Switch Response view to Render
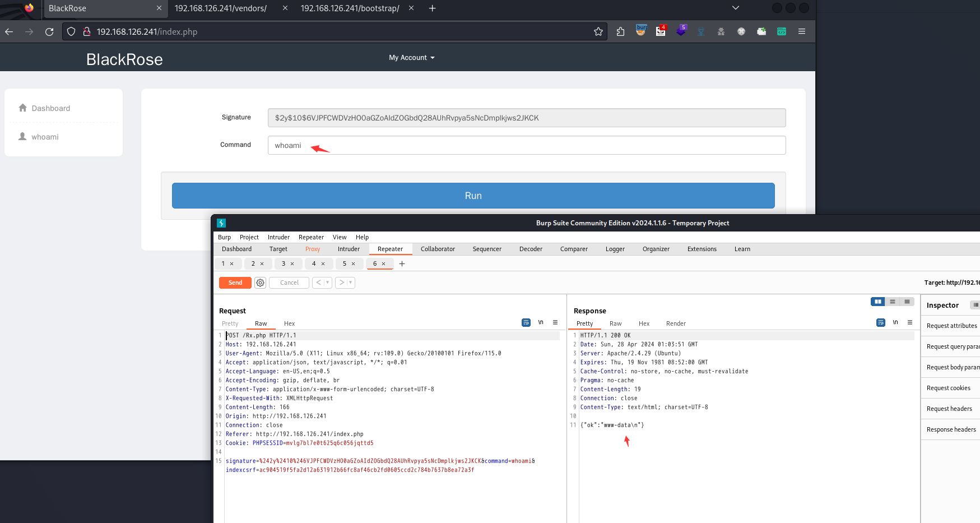The image size is (980, 523). (x=676, y=323)
